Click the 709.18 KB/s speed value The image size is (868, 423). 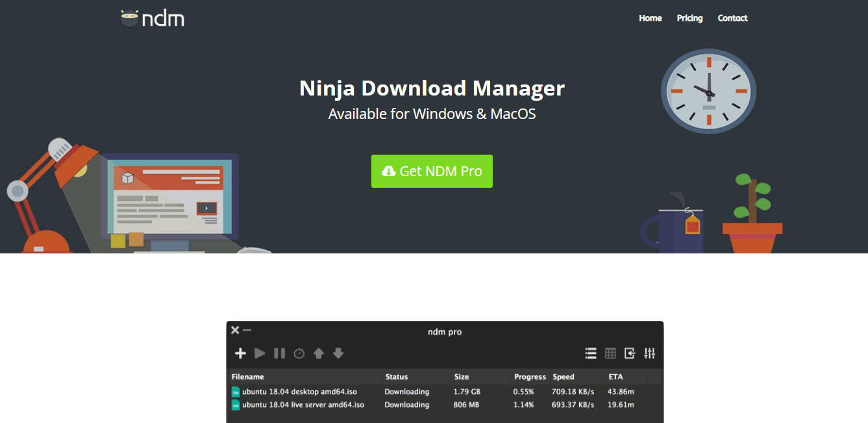[x=573, y=392]
